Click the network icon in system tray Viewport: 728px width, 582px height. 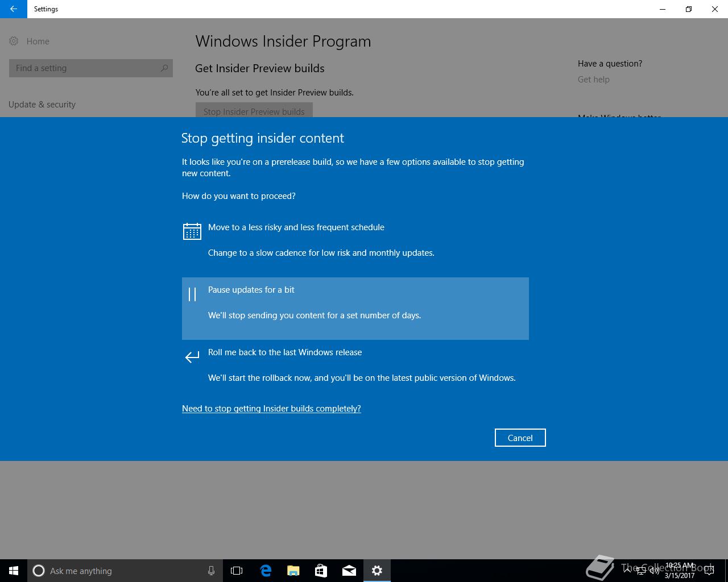tap(640, 571)
